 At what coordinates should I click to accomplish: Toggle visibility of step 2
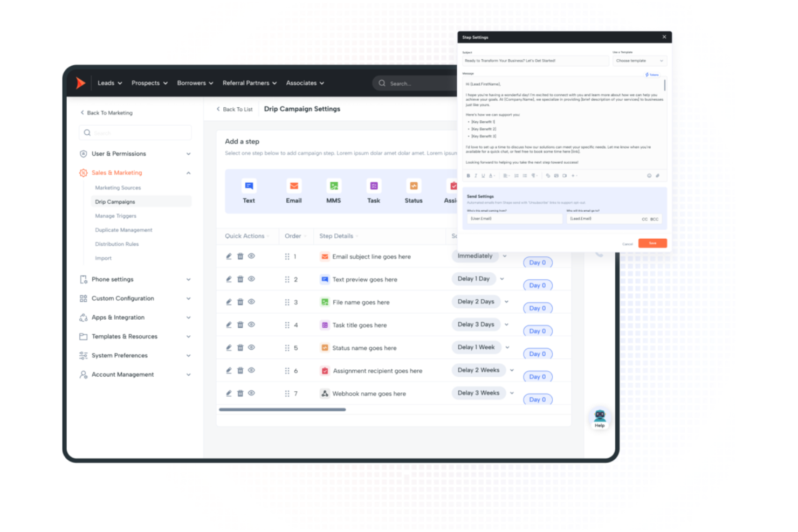click(x=251, y=279)
